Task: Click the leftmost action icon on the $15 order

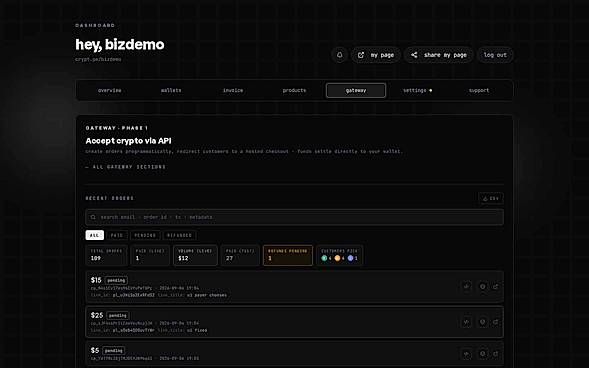Action: tap(466, 286)
